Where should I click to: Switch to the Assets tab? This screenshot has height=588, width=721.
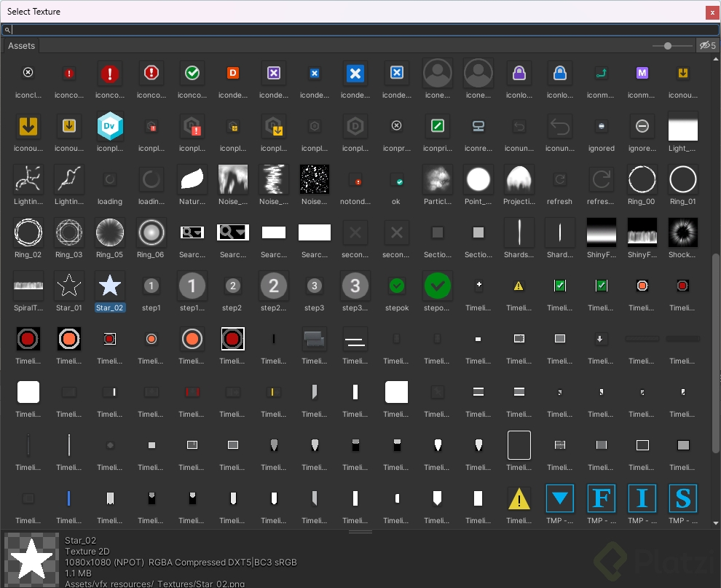click(x=22, y=46)
